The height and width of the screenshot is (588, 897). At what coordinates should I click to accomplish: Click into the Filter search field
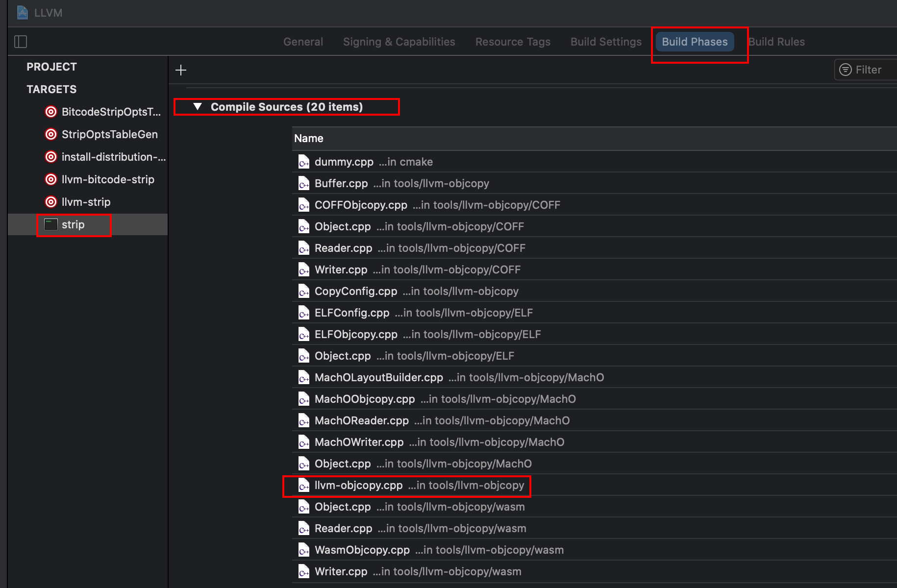coord(866,70)
